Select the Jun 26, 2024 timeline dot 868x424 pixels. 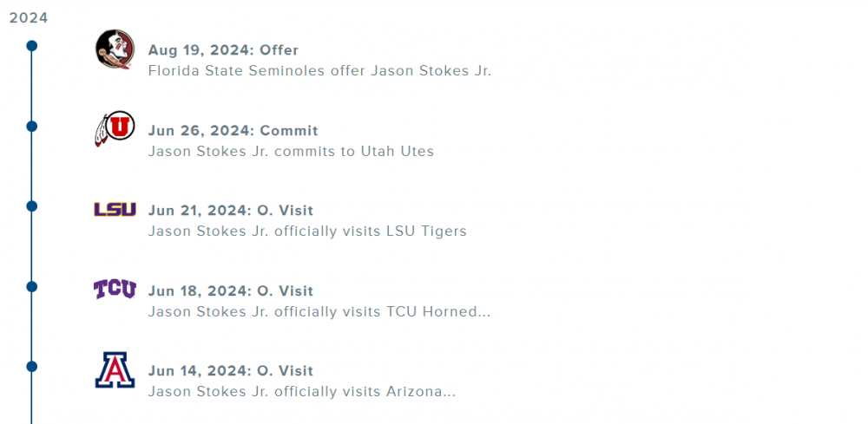pos(32,127)
